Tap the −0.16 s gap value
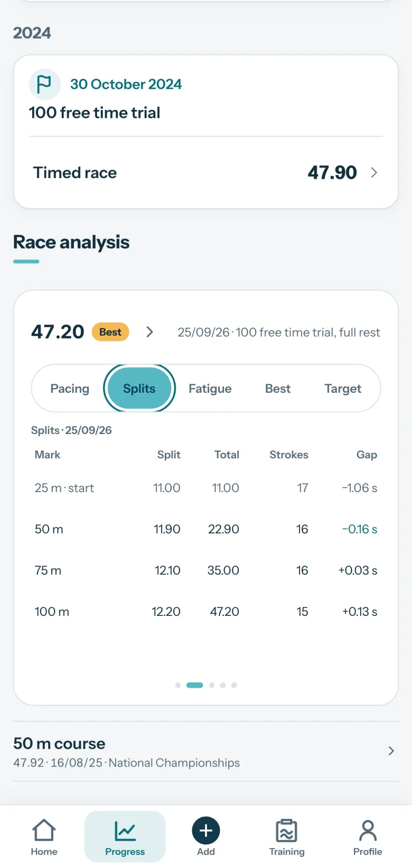The width and height of the screenshot is (412, 868). (360, 529)
